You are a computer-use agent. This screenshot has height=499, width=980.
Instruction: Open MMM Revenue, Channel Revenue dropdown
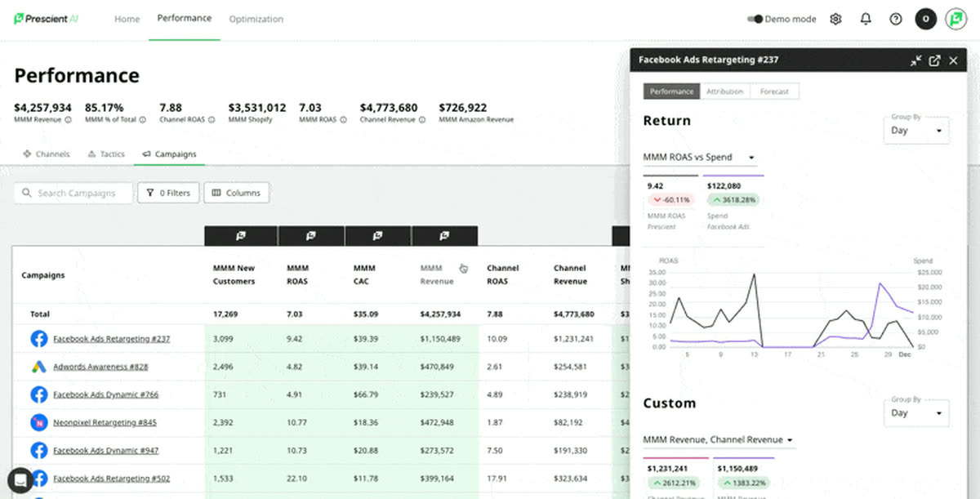[719, 439]
